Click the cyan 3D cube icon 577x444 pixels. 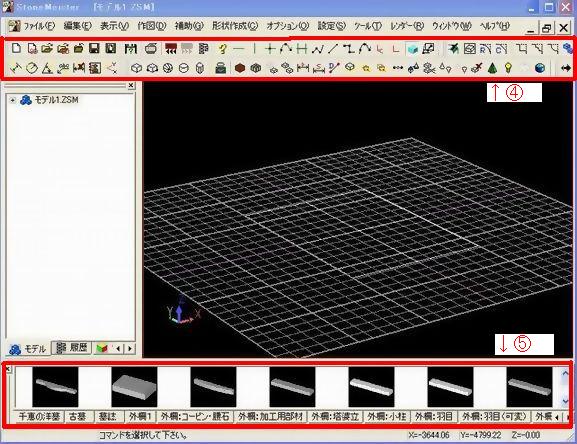(x=413, y=49)
